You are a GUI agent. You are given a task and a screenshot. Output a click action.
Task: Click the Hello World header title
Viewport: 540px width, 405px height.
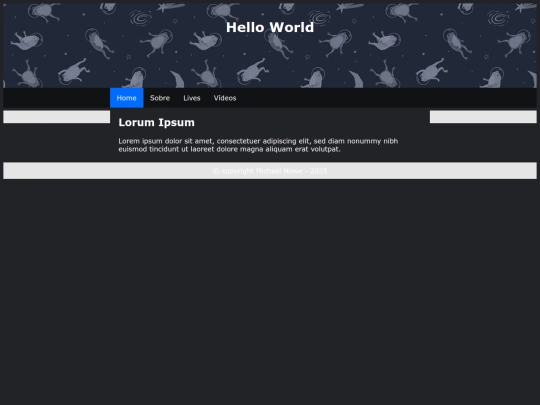(270, 28)
